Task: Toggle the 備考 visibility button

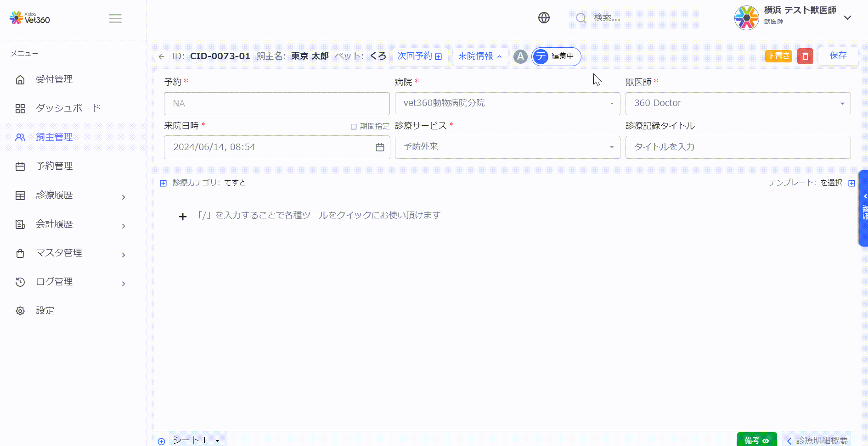Action: tap(756, 440)
